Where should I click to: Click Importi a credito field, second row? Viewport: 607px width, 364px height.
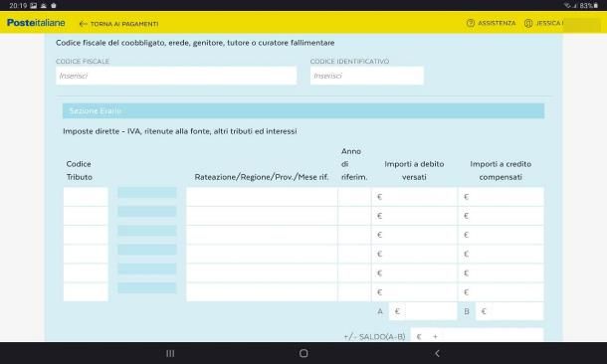[x=501, y=216]
